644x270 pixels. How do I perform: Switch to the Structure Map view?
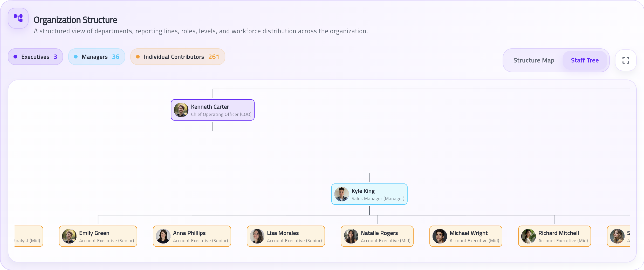pyautogui.click(x=534, y=60)
